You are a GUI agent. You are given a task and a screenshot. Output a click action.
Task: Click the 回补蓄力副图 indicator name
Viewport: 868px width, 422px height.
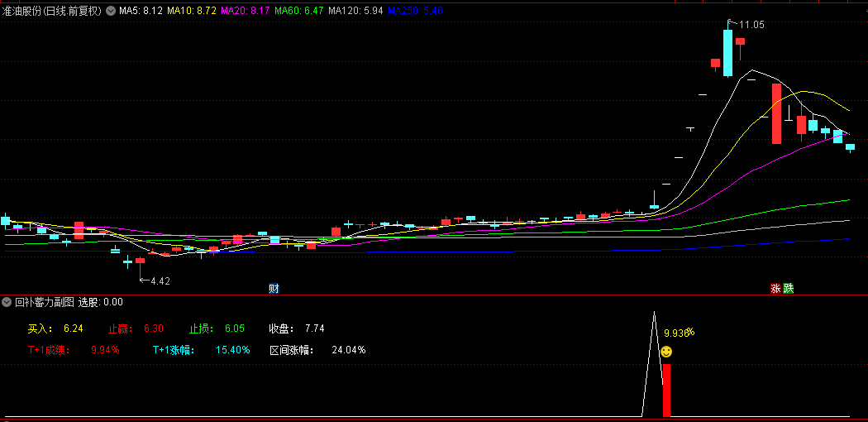pos(45,302)
